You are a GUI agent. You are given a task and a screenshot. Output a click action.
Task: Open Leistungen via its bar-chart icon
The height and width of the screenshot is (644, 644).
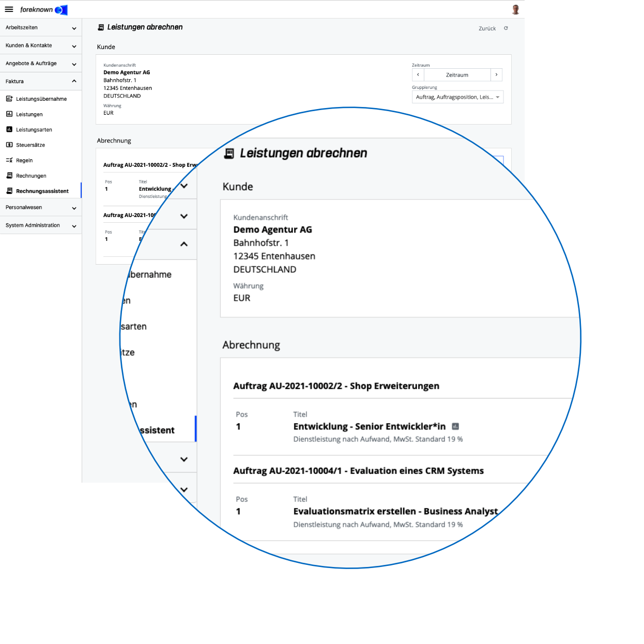(9, 114)
